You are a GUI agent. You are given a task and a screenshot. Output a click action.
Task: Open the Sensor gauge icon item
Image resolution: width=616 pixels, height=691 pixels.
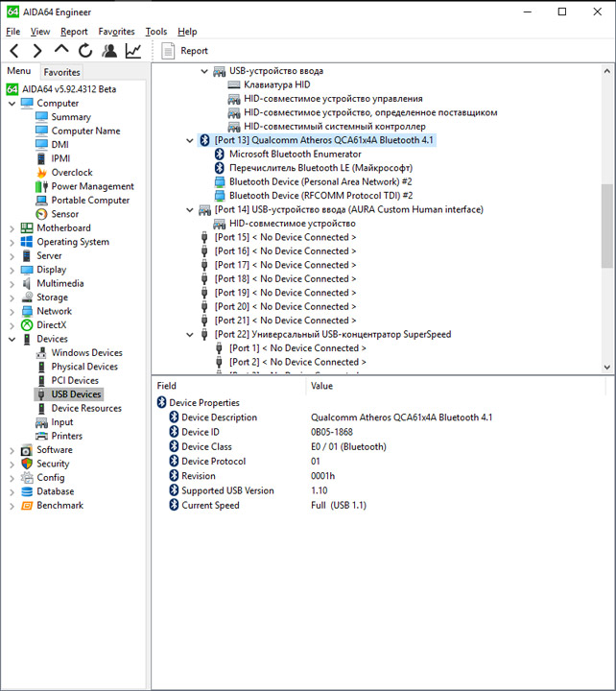[x=41, y=214]
